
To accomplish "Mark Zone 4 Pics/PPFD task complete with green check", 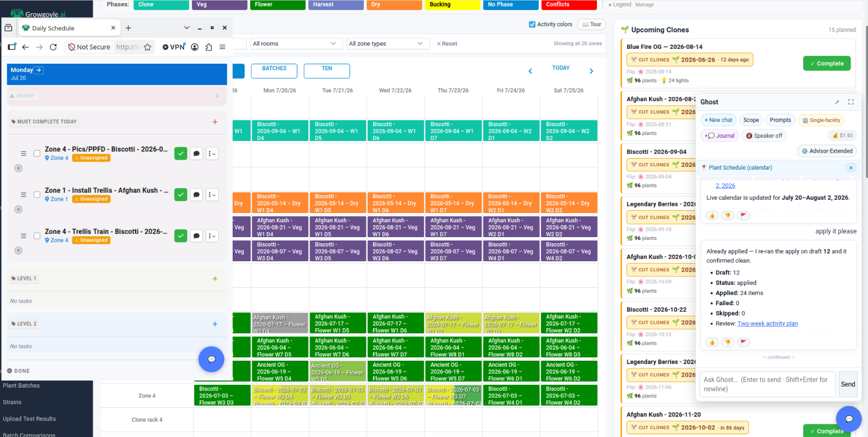I will (x=181, y=154).
